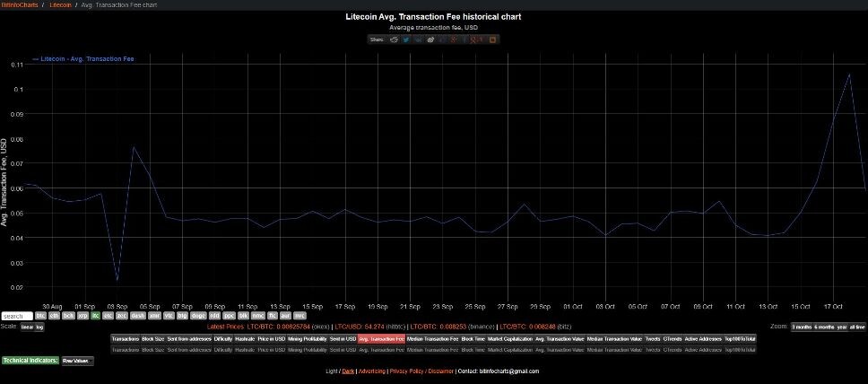The width and height of the screenshot is (868, 384).
Task: Open Market Capitalization chart top row
Action: pos(510,338)
